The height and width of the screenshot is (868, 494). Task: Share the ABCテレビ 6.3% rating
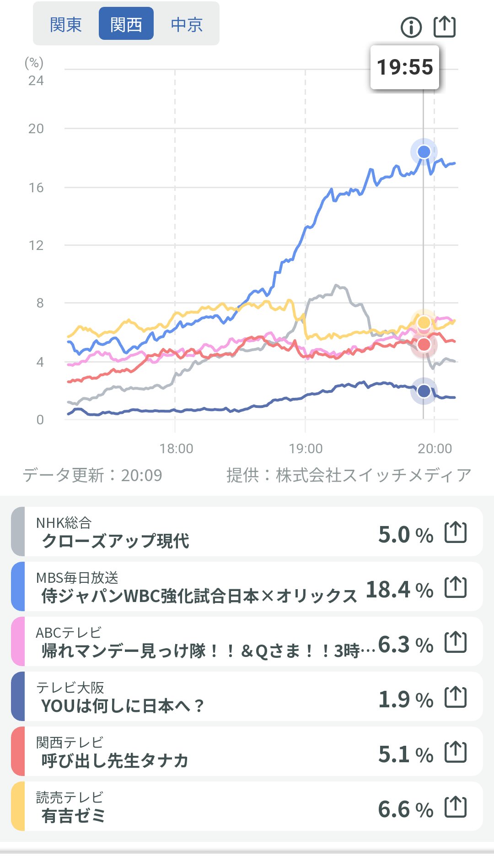[456, 643]
